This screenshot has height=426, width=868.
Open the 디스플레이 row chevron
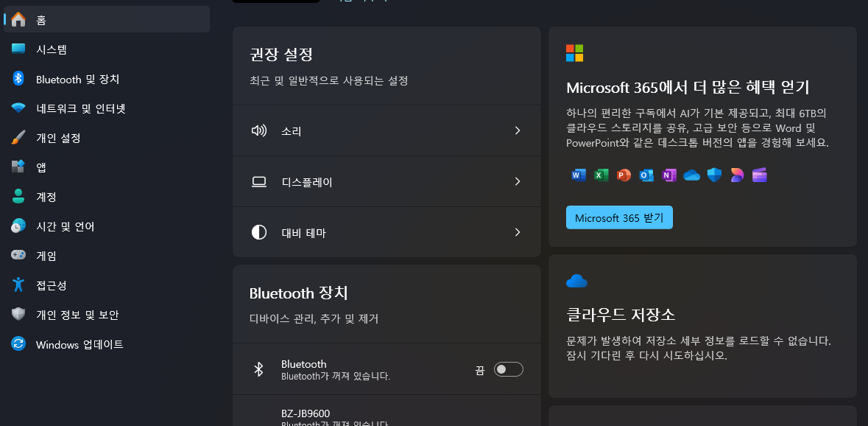coord(518,181)
